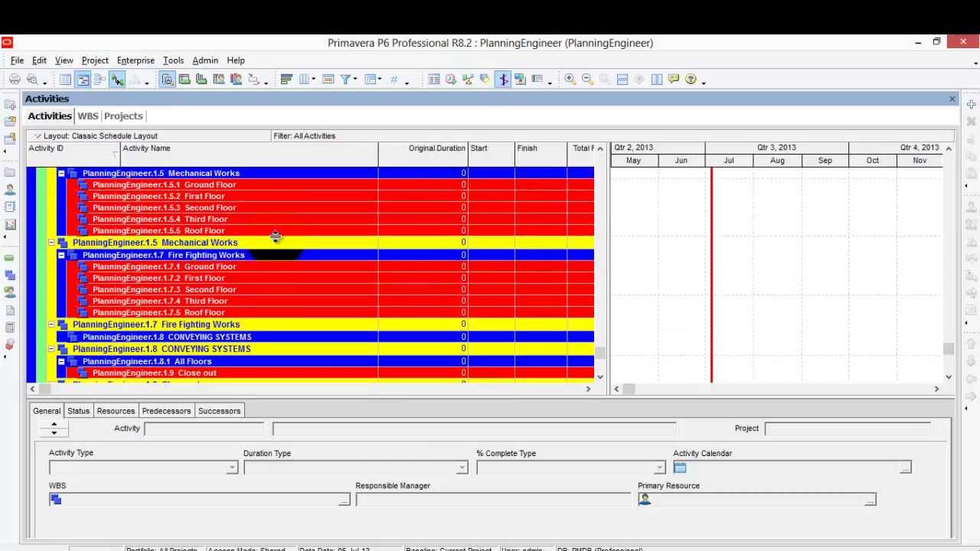This screenshot has width=980, height=551.
Task: Collapse the yellow PlanningEngineer.1.7 Fire Fighting Works group
Action: 51,324
